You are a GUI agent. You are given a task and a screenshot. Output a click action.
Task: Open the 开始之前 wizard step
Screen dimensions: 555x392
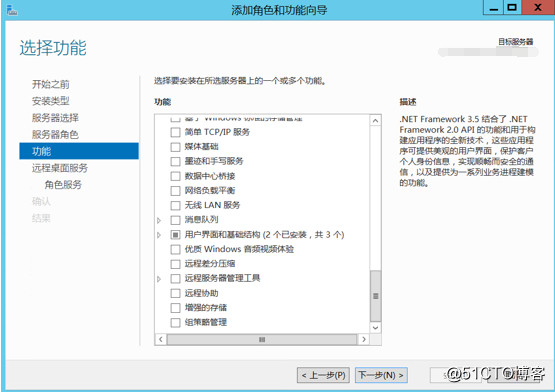tap(51, 84)
